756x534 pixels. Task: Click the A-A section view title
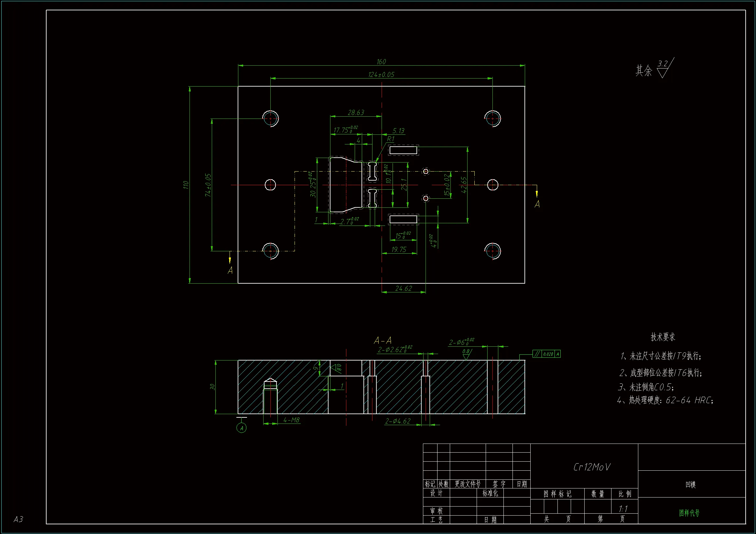pyautogui.click(x=383, y=340)
